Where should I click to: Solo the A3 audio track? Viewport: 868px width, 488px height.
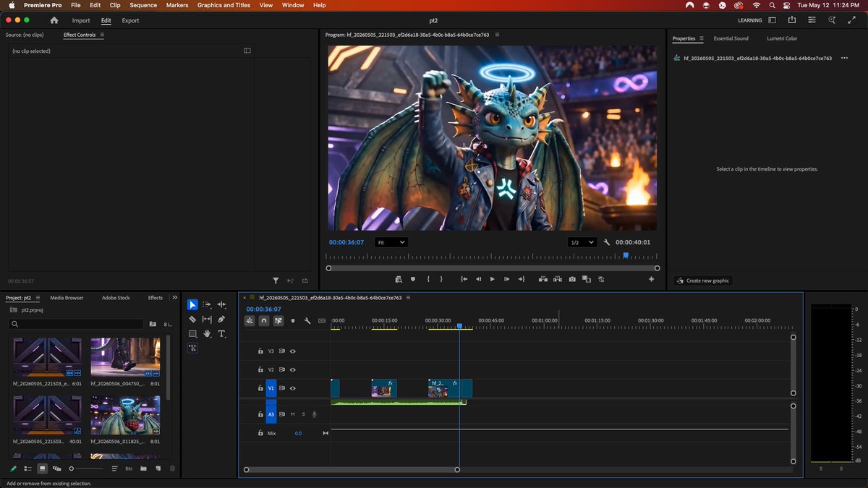[304, 414]
